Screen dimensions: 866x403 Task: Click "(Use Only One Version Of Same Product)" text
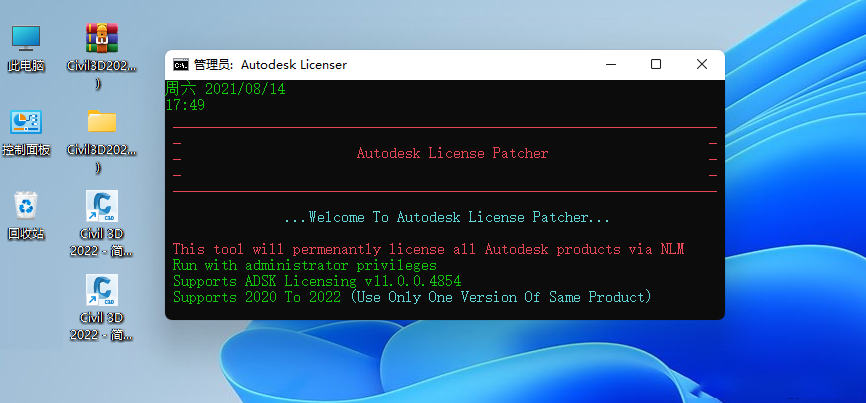coord(501,297)
